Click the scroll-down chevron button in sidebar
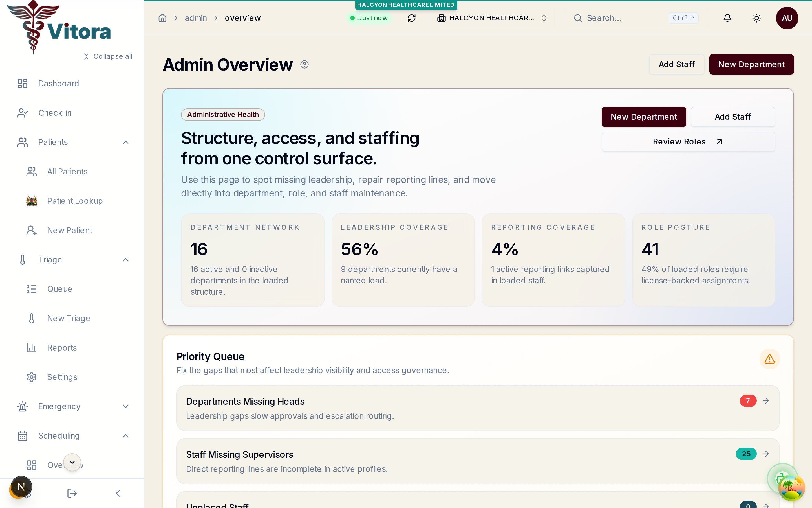This screenshot has height=508, width=812. [x=72, y=462]
